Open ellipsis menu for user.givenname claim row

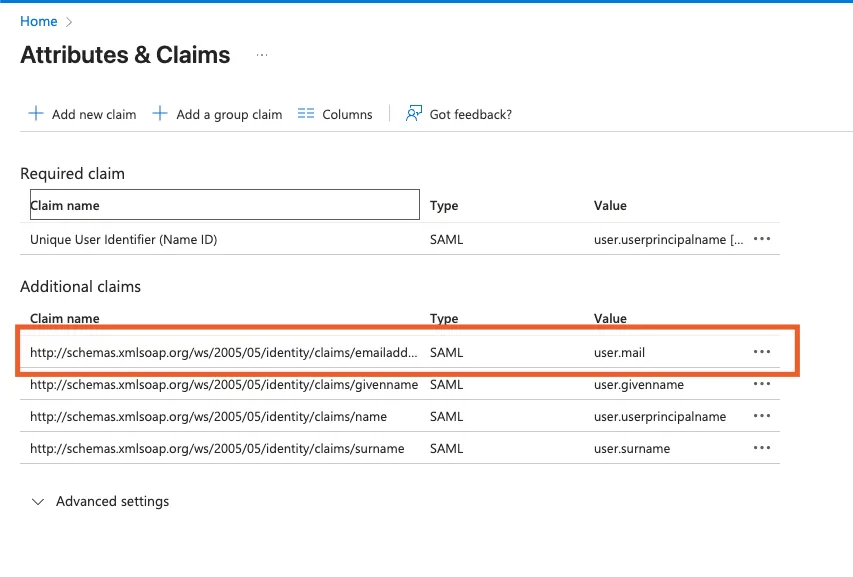[762, 384]
